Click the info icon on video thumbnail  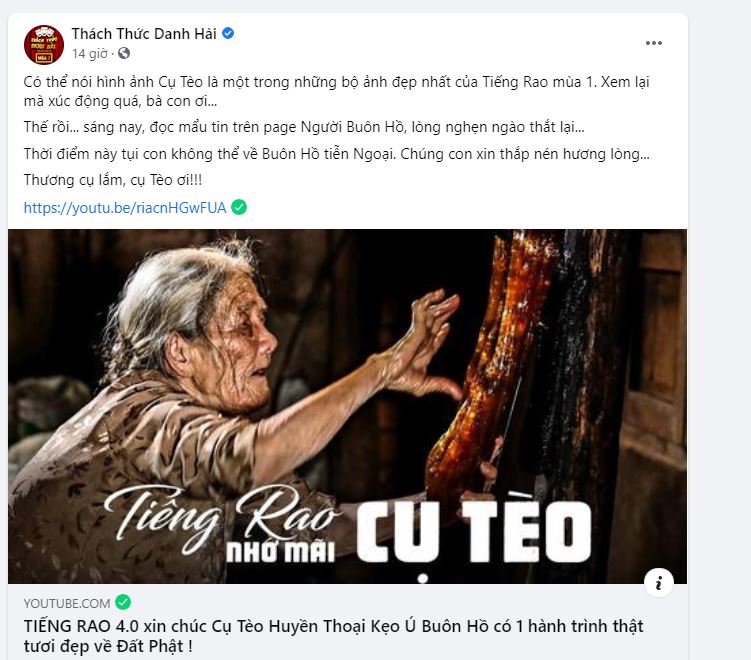tap(659, 582)
